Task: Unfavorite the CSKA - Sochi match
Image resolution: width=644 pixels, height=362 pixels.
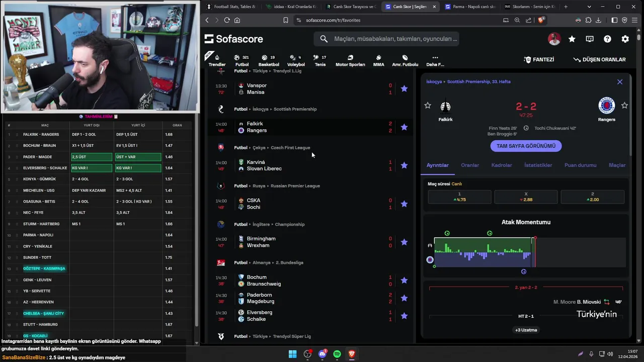Action: click(404, 204)
